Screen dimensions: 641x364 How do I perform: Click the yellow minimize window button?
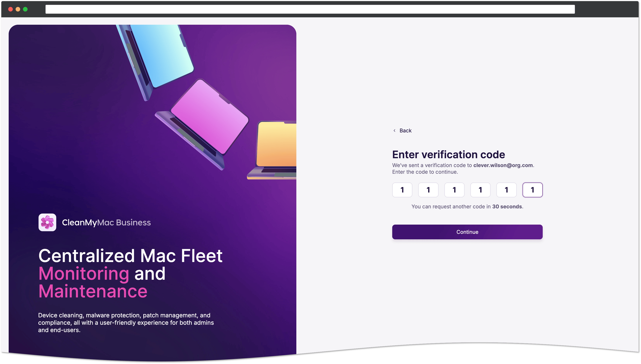point(18,9)
